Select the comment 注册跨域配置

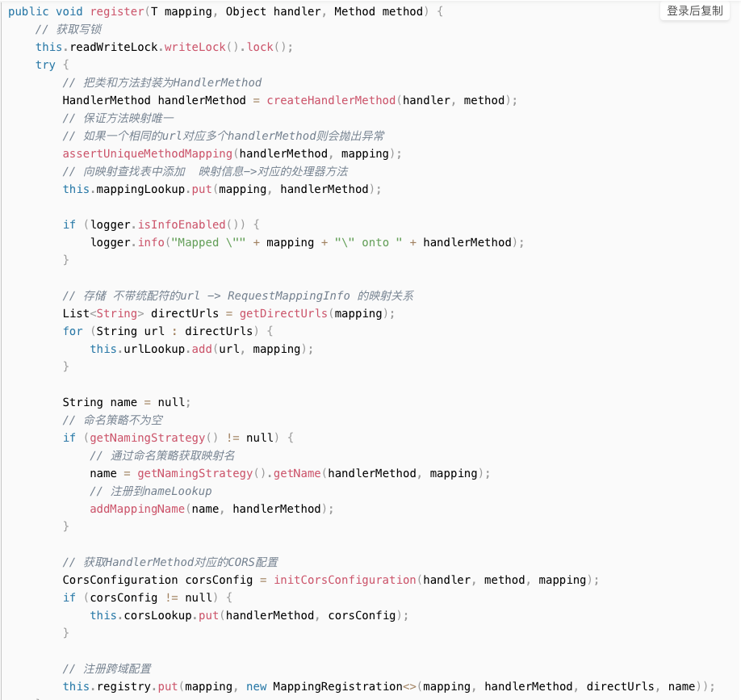(107, 669)
